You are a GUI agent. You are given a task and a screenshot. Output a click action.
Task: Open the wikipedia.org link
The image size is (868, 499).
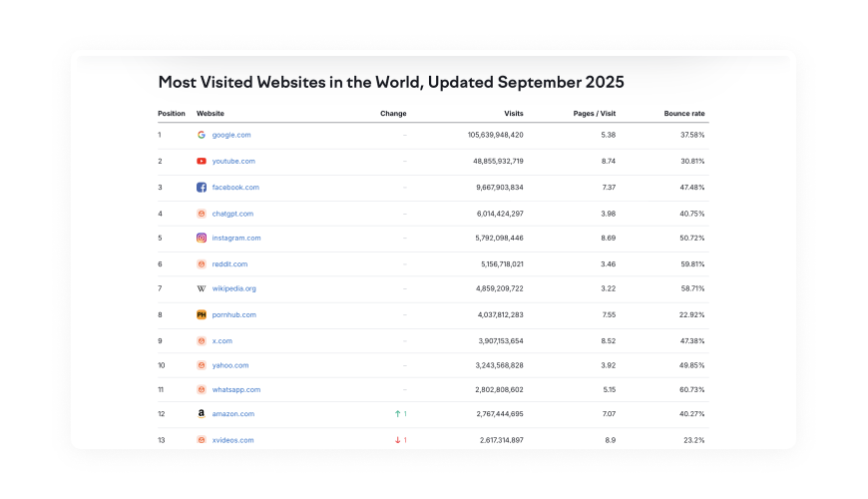(x=234, y=288)
